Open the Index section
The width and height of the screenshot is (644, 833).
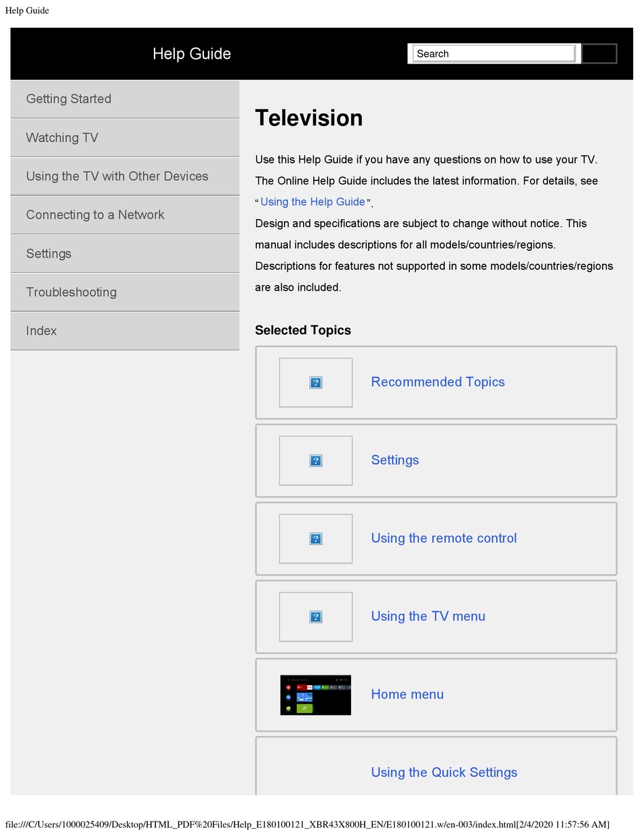pyautogui.click(x=41, y=331)
